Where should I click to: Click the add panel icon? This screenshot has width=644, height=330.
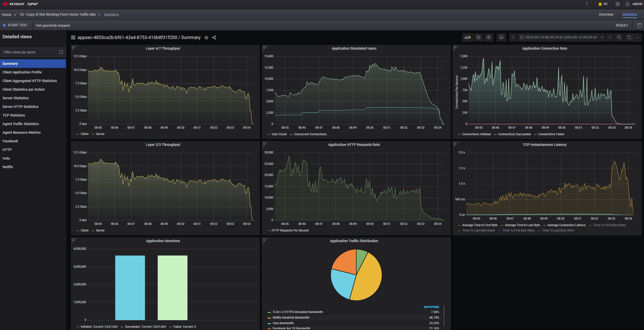point(467,37)
